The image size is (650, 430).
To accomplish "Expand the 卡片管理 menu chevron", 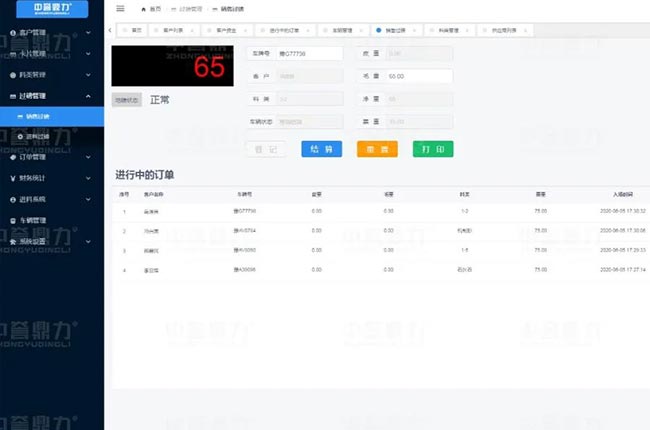I will tap(88, 53).
